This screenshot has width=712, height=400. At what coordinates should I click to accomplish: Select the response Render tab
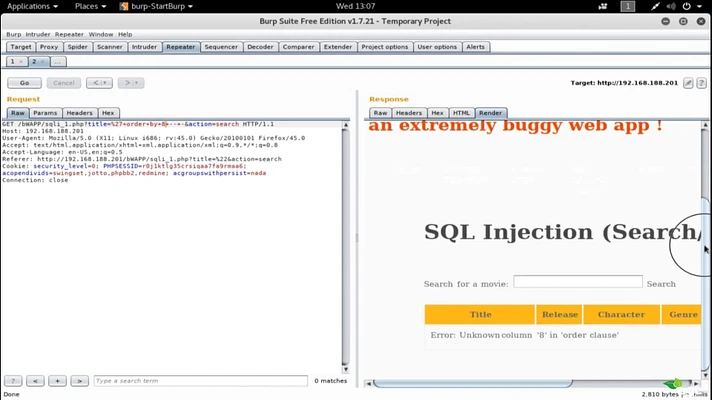(x=490, y=113)
